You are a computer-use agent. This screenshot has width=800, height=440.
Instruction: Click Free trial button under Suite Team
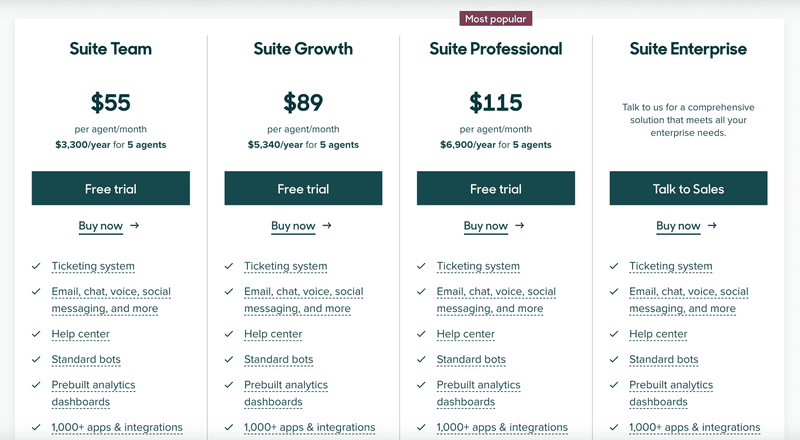pos(111,189)
